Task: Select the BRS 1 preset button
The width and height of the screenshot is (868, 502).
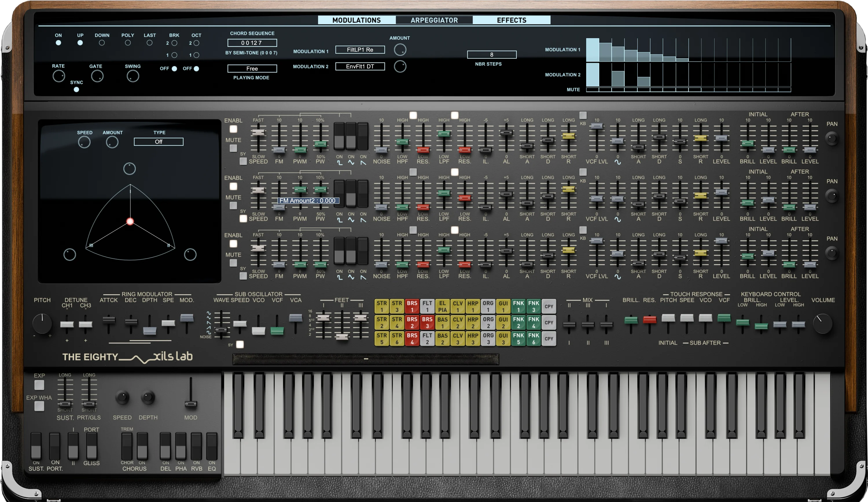Action: [412, 306]
